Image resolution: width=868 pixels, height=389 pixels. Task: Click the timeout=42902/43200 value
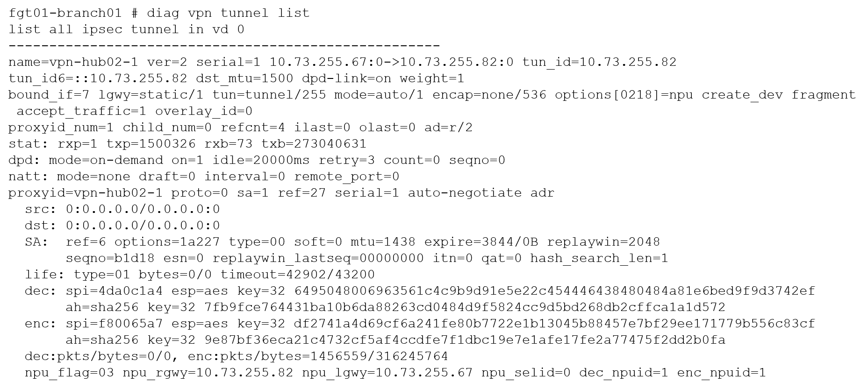298,275
